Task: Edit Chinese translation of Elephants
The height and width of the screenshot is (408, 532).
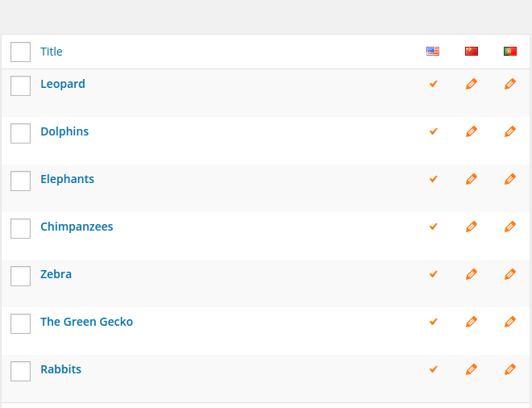Action: tap(472, 179)
